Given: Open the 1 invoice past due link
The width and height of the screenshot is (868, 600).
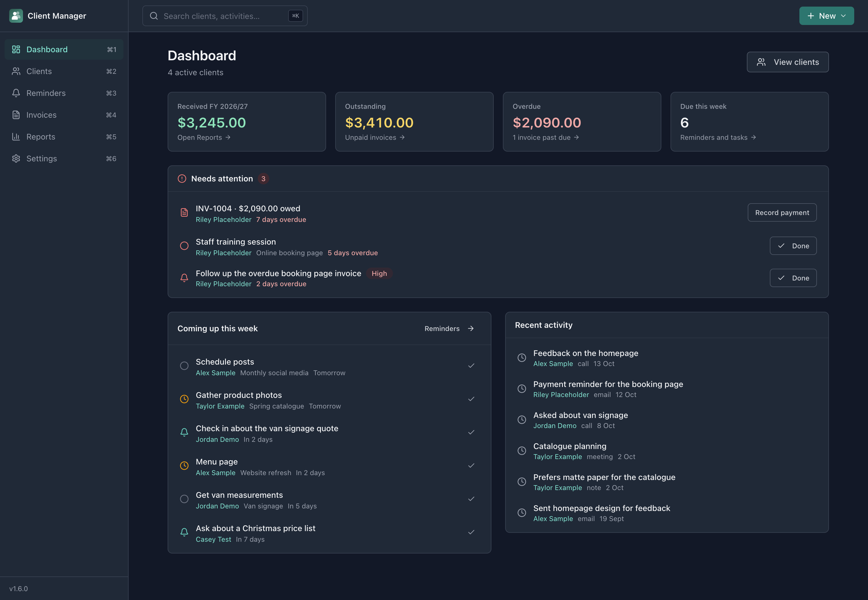Looking at the screenshot, I should [546, 138].
